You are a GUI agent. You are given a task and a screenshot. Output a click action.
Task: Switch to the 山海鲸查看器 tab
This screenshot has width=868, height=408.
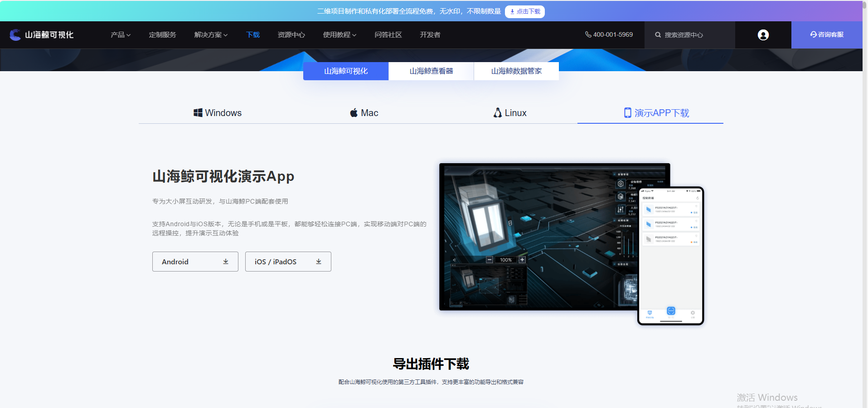(x=431, y=71)
